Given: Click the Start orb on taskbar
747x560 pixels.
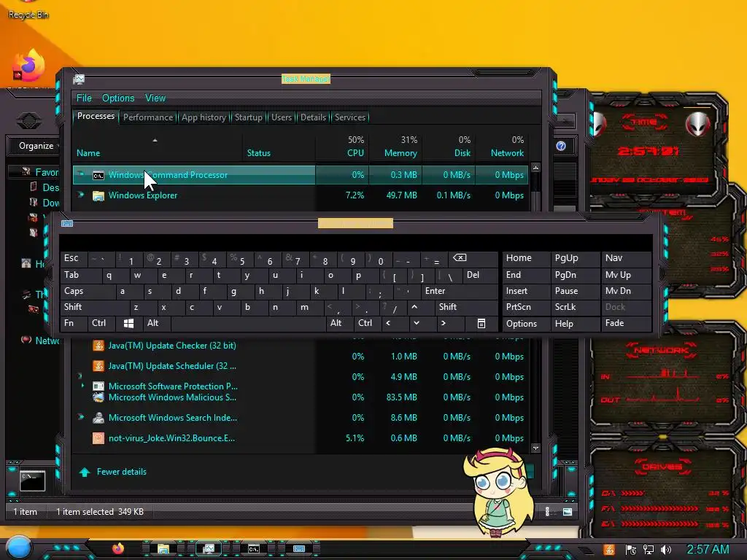Looking at the screenshot, I should pos(19,548).
